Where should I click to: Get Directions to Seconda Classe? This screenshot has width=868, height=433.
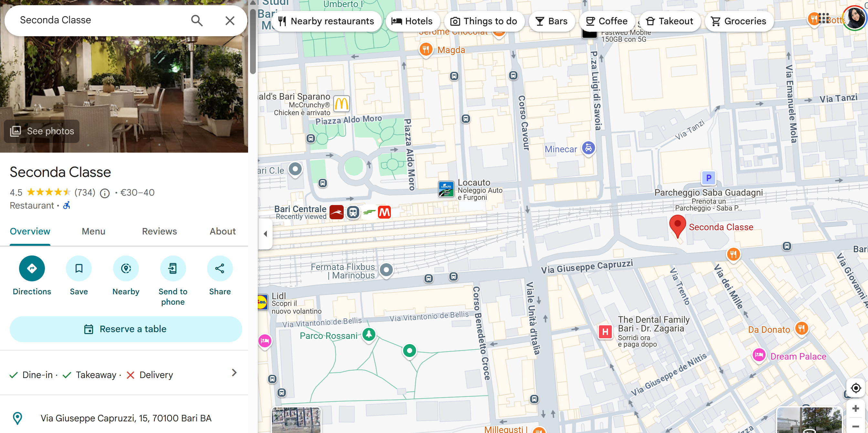32,268
